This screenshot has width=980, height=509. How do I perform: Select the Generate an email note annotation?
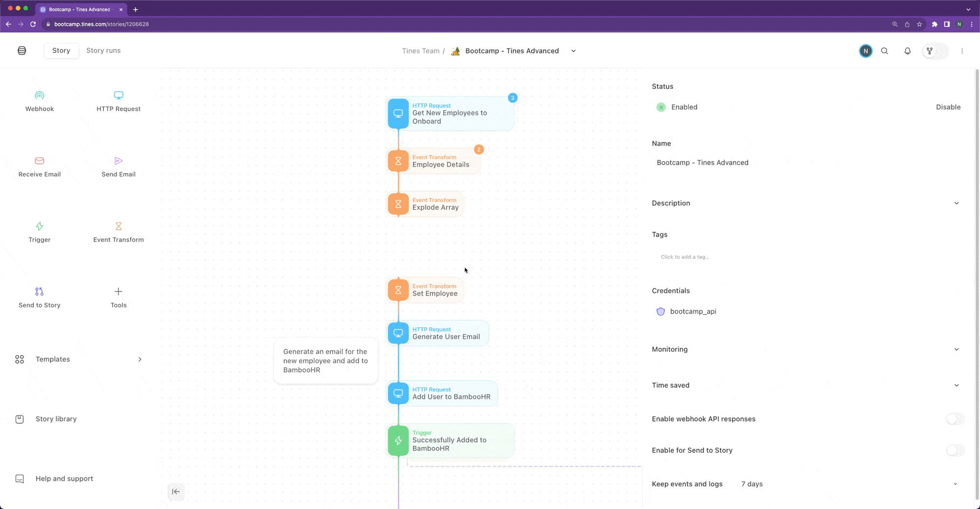[x=326, y=361]
